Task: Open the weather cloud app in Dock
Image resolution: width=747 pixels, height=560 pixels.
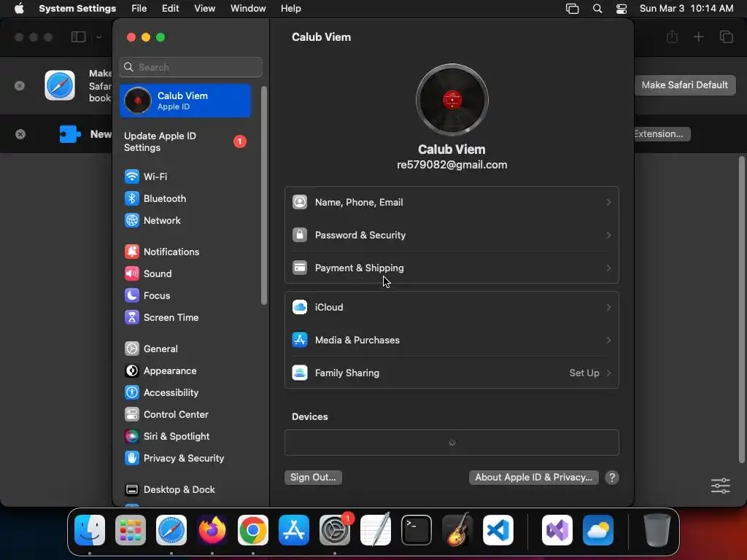Action: (598, 530)
